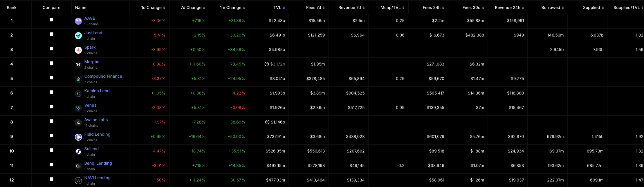Open the Fluid Lending protocol link
The width and height of the screenshot is (644, 187).
coord(97,134)
